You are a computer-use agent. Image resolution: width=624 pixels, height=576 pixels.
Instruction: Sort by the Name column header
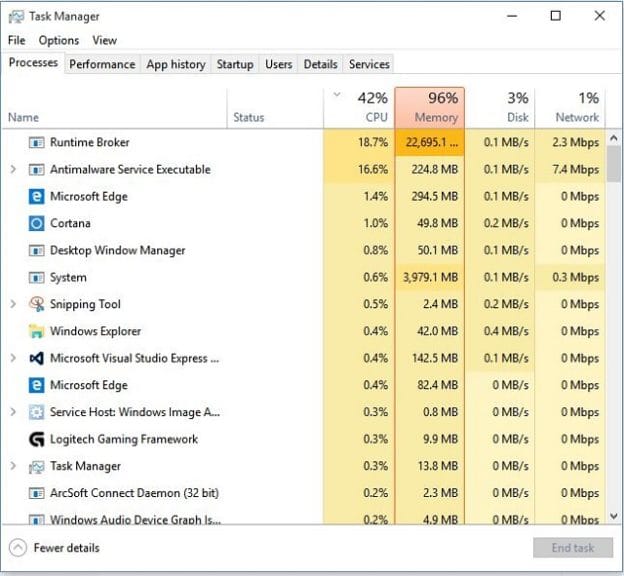click(115, 108)
